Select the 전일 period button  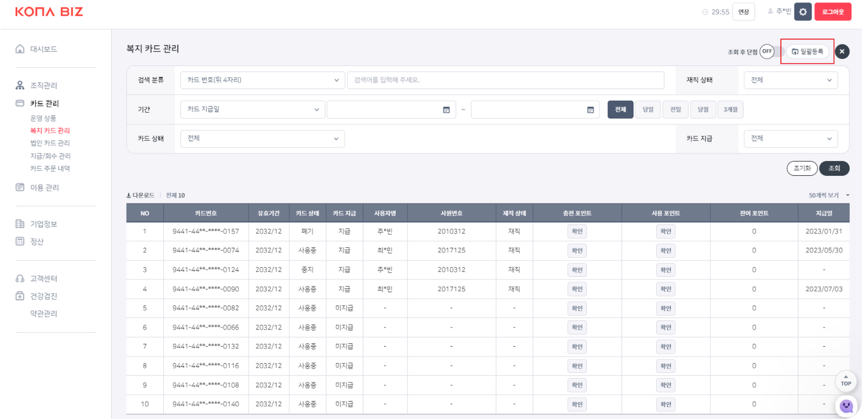pyautogui.click(x=675, y=110)
